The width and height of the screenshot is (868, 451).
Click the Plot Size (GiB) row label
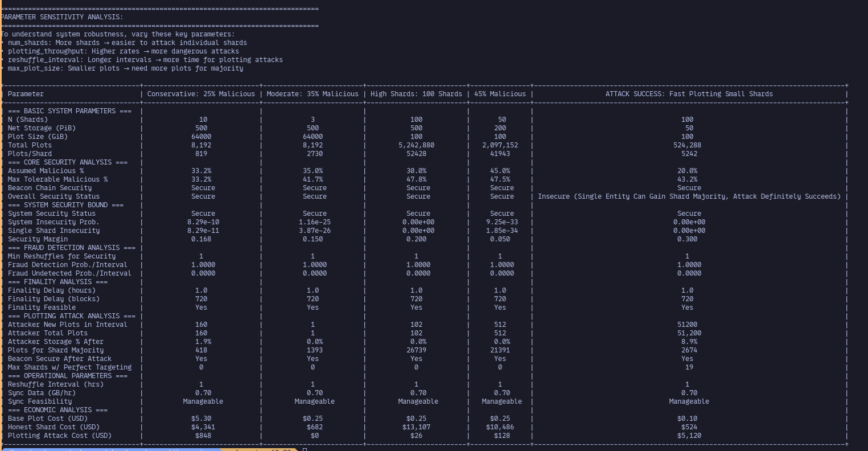point(38,137)
